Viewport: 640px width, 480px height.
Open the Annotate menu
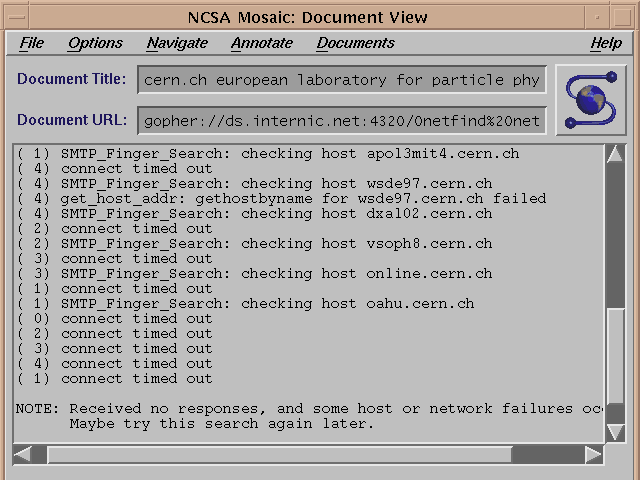pos(262,43)
